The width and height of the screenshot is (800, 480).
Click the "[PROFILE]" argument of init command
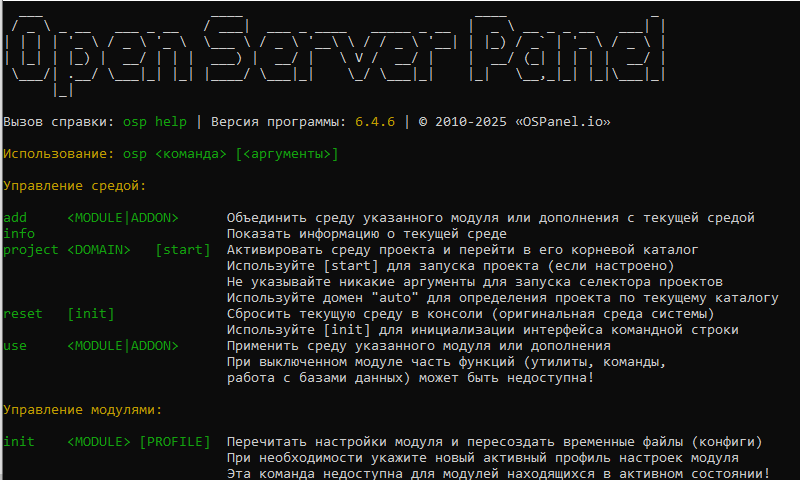pos(175,442)
